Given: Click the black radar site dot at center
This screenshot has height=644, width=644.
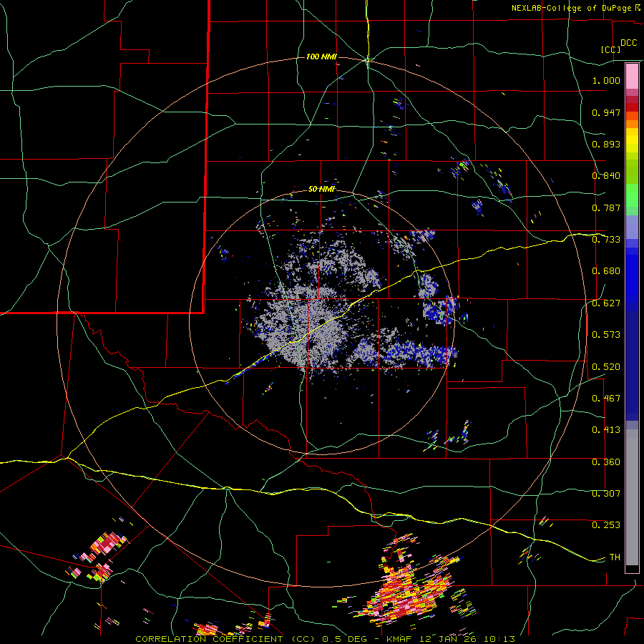Looking at the screenshot, I should pos(323,321).
